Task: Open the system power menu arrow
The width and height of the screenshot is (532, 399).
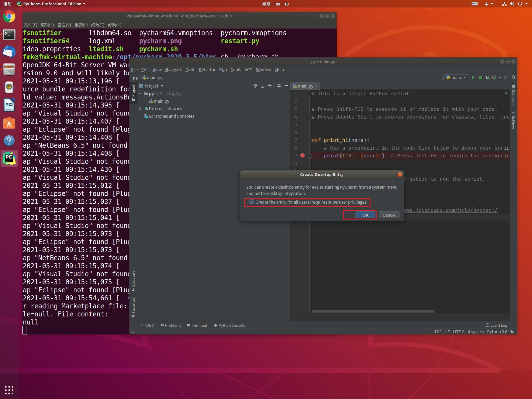Action: pyautogui.click(x=526, y=4)
